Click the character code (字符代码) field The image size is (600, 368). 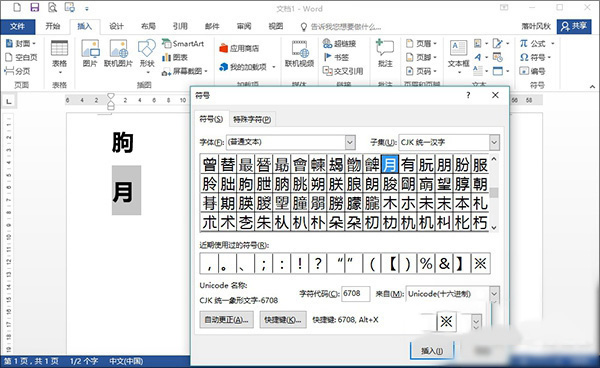(355, 294)
